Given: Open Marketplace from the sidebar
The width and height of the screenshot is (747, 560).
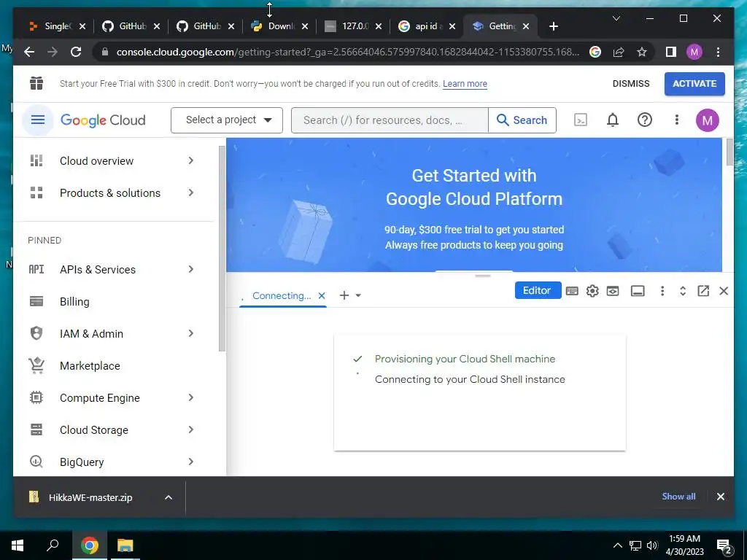Looking at the screenshot, I should [x=90, y=366].
